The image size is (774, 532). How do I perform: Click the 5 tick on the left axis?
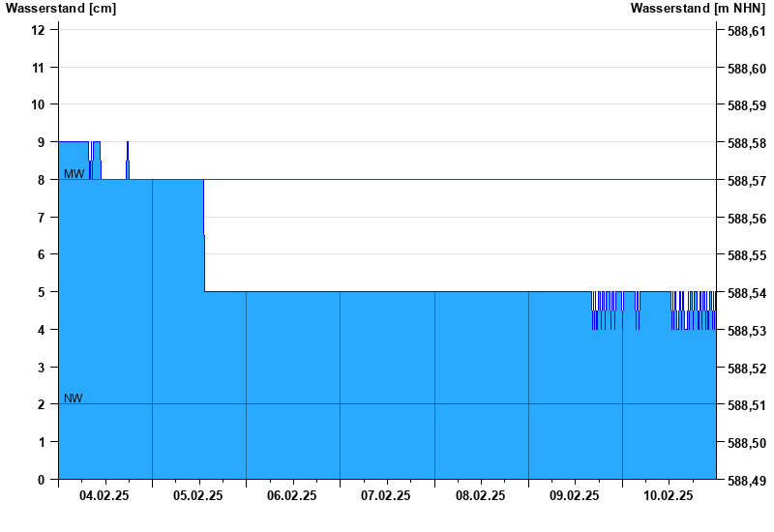pyautogui.click(x=42, y=292)
